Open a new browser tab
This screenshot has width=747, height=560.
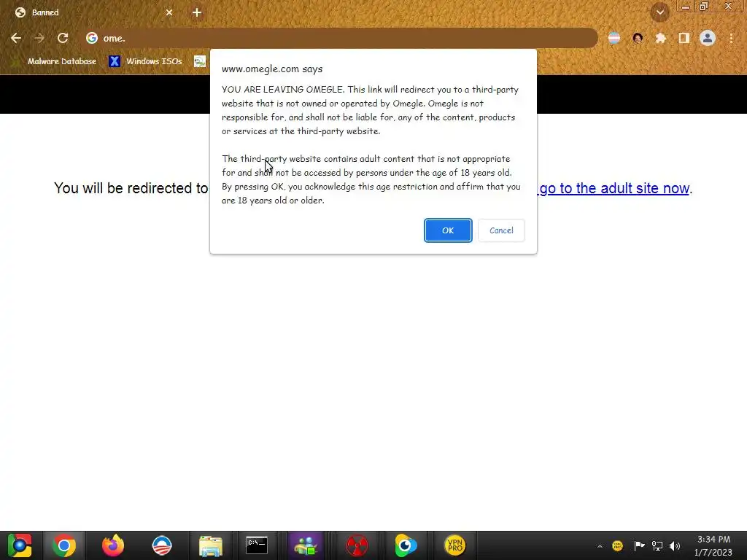pos(197,12)
